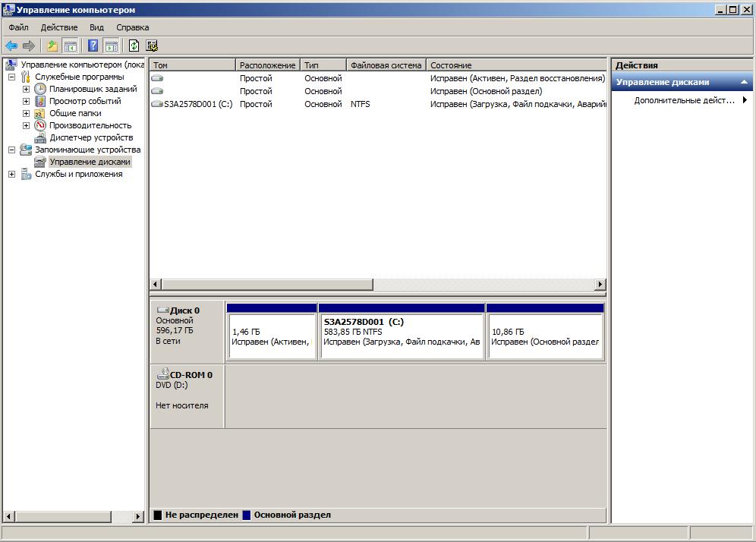Click the Нет носителя label under CD-ROM 0

click(181, 405)
